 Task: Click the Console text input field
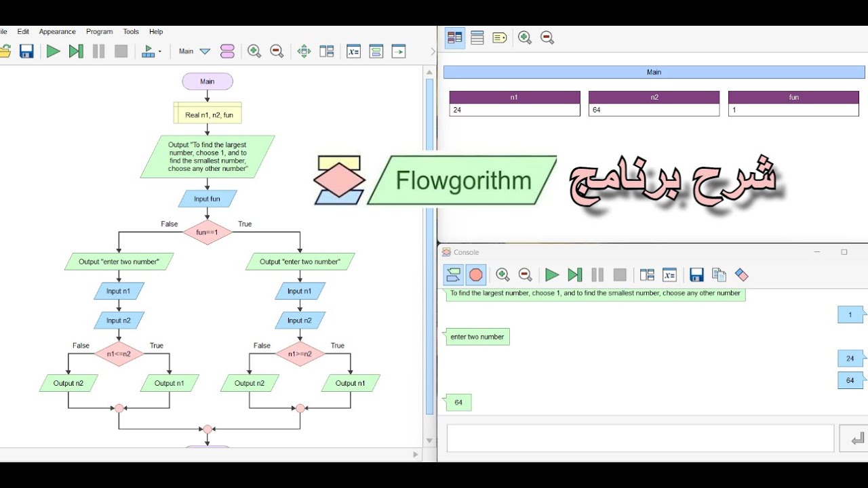[640, 439]
